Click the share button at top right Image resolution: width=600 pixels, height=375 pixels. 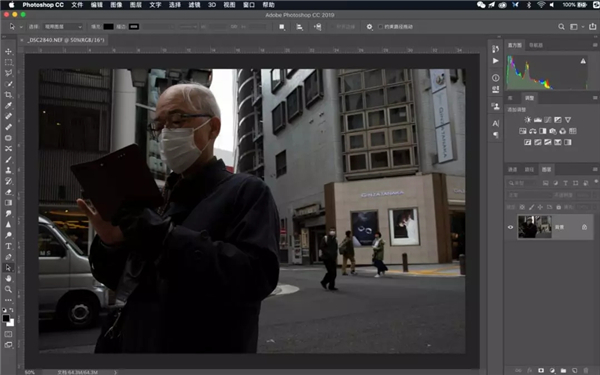click(592, 27)
